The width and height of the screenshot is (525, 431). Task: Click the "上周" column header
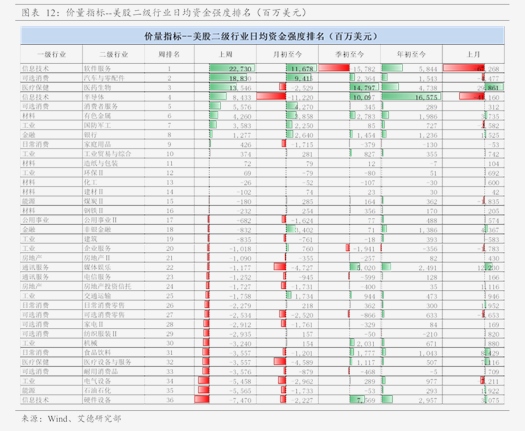pyautogui.click(x=225, y=54)
